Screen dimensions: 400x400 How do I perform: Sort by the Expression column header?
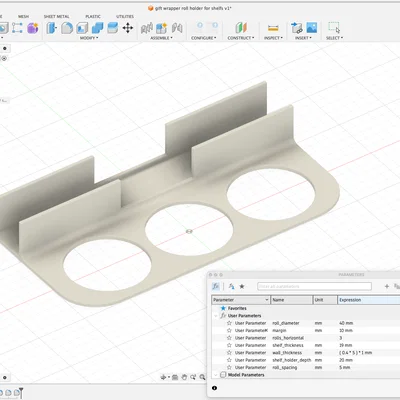pyautogui.click(x=369, y=300)
